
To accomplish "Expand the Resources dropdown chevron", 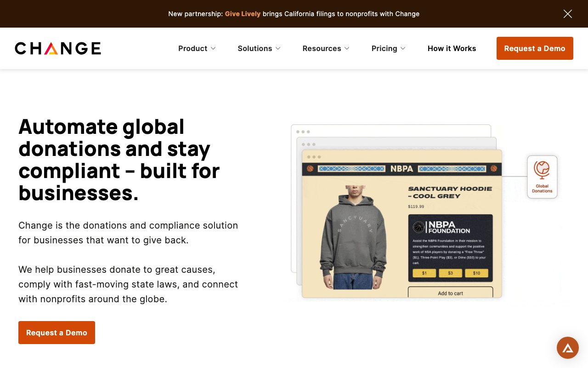I will 347,48.
